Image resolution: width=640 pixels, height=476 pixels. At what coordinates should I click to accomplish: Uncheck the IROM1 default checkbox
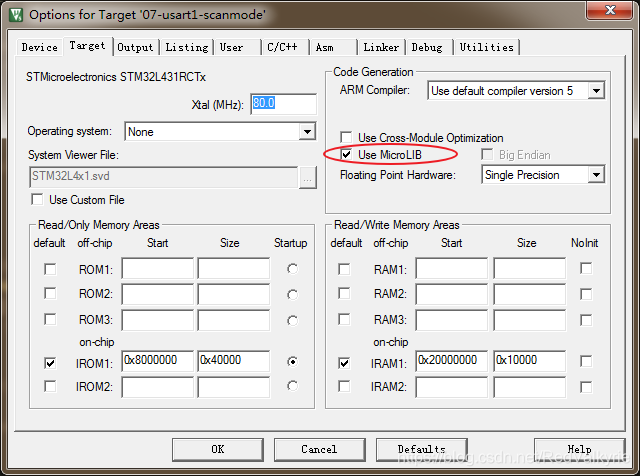[x=50, y=363]
